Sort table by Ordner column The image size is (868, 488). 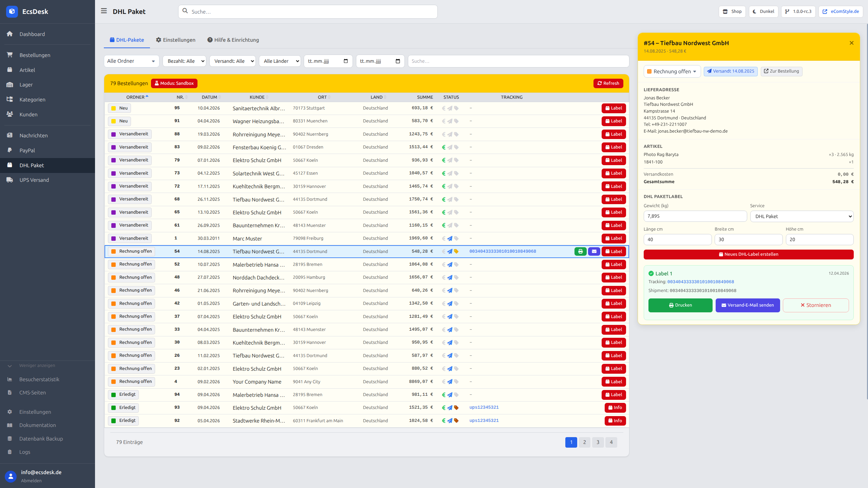[x=137, y=97]
